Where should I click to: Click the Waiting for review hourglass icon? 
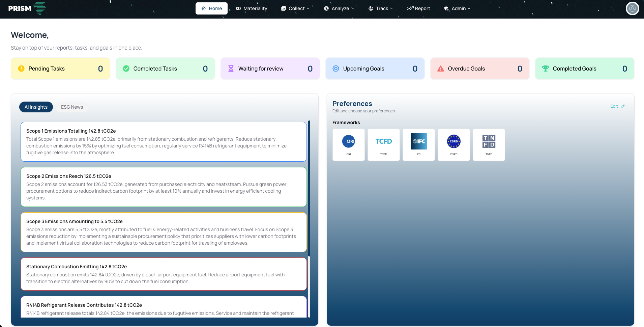point(231,69)
